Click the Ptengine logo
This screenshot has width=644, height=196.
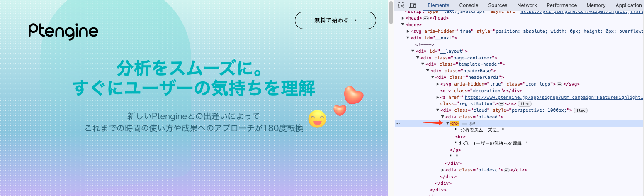click(63, 32)
